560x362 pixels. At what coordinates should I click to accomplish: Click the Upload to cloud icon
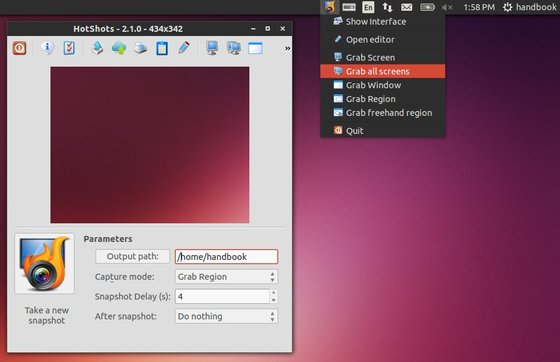pos(119,48)
